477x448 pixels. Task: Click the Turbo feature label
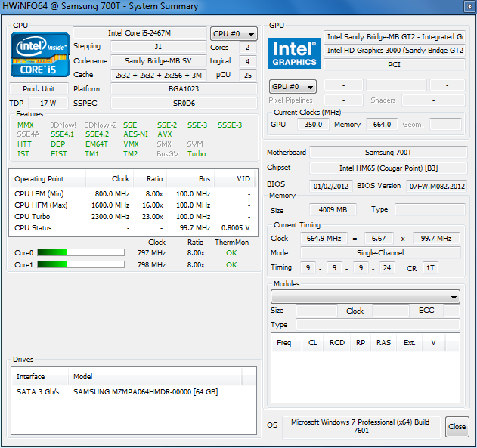(197, 154)
